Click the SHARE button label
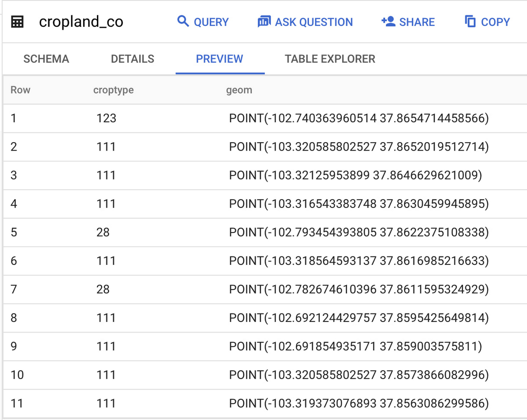The width and height of the screenshot is (527, 420). (417, 22)
